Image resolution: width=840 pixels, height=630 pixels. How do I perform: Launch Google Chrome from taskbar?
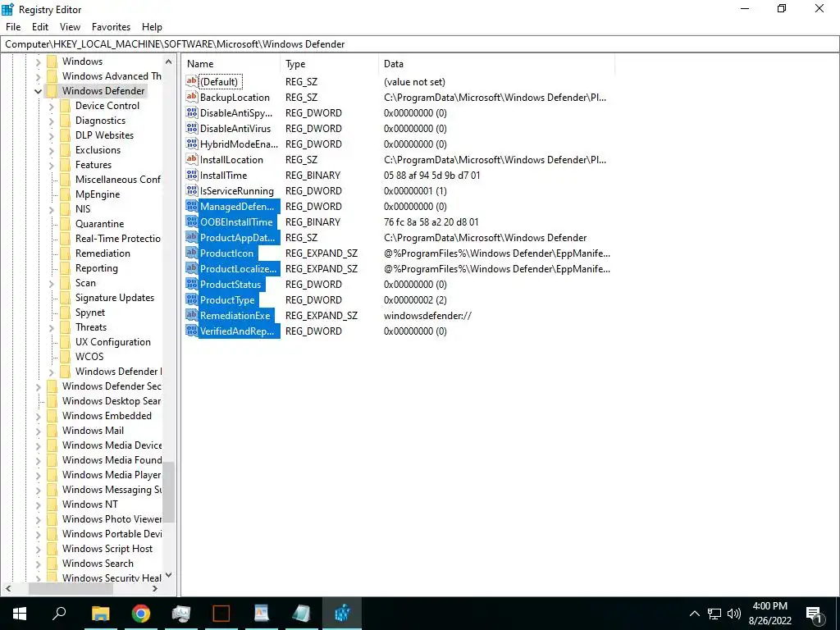141,614
